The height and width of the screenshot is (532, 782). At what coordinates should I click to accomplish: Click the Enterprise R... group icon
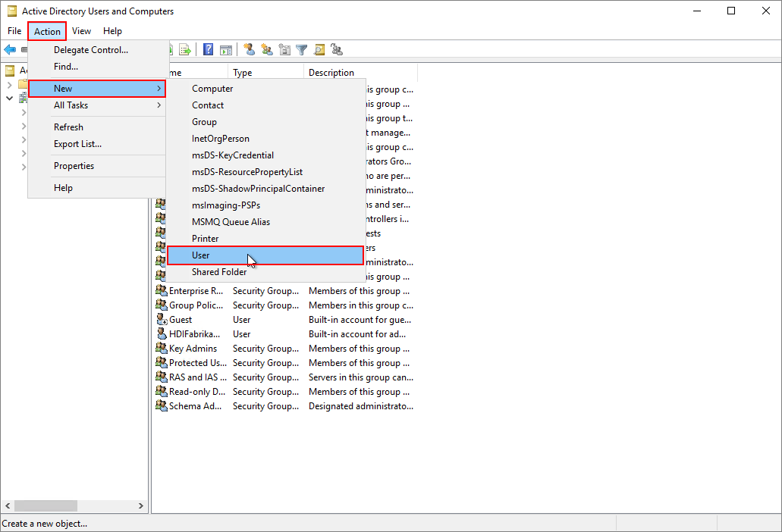coord(161,290)
